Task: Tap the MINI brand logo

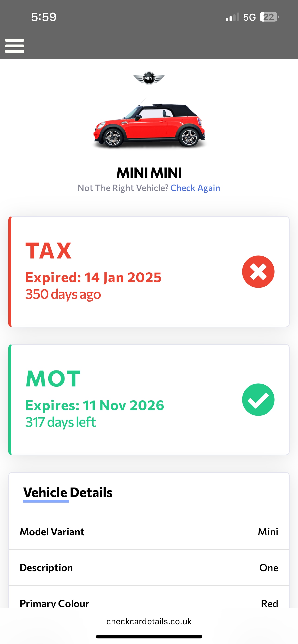Action: pos(149,78)
